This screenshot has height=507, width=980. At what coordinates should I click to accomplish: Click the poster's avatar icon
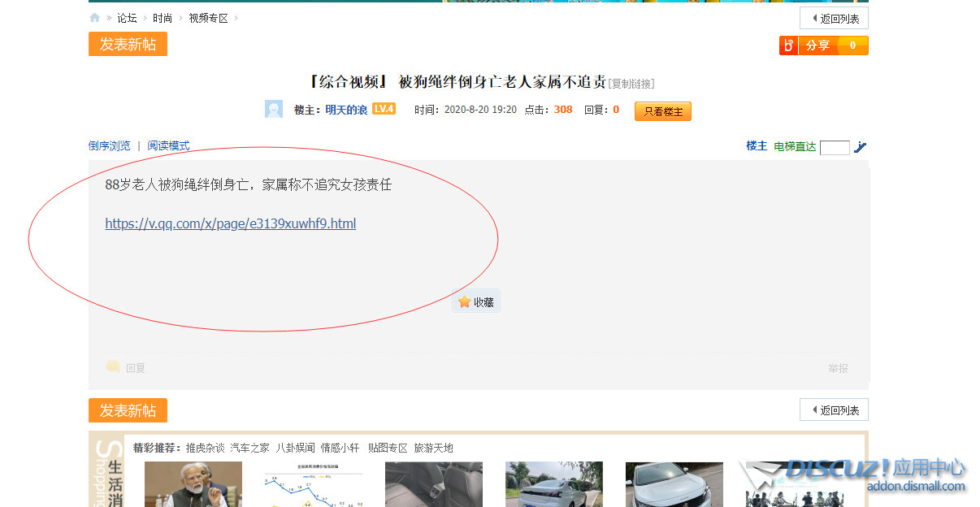[x=274, y=109]
